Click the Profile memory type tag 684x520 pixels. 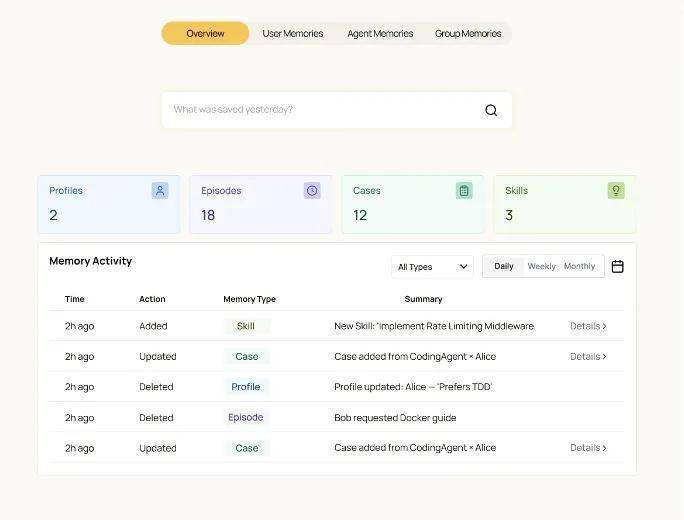tap(246, 387)
